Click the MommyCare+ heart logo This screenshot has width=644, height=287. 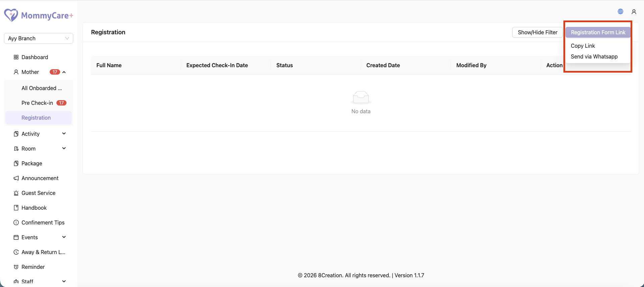click(11, 15)
